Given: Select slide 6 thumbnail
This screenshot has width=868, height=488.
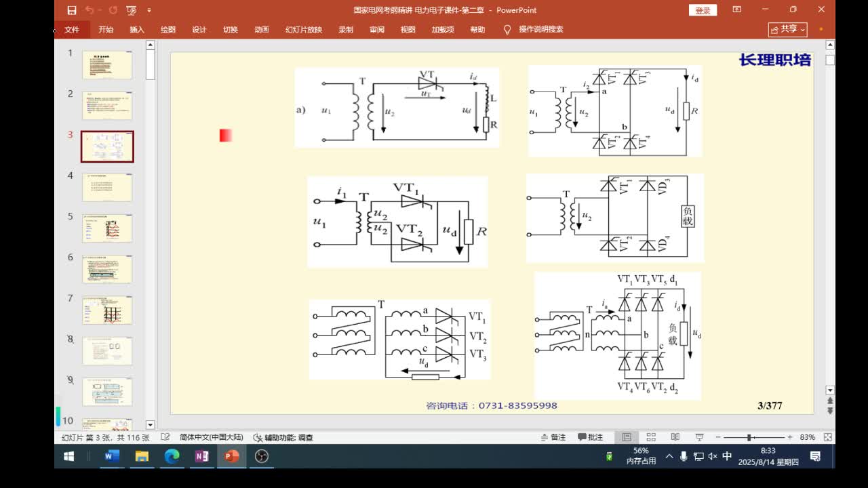Looking at the screenshot, I should click(x=107, y=269).
